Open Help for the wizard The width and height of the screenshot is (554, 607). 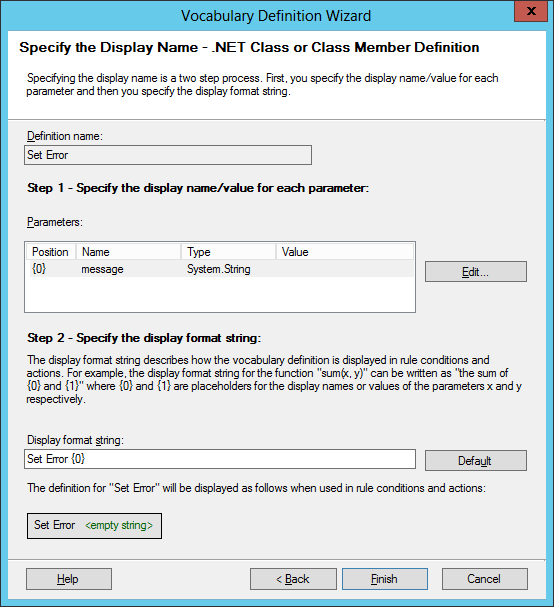click(x=69, y=579)
